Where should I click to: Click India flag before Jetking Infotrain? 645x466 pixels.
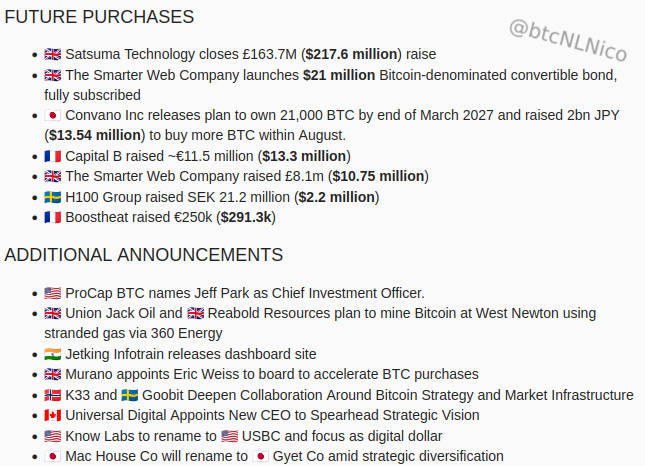click(x=53, y=354)
